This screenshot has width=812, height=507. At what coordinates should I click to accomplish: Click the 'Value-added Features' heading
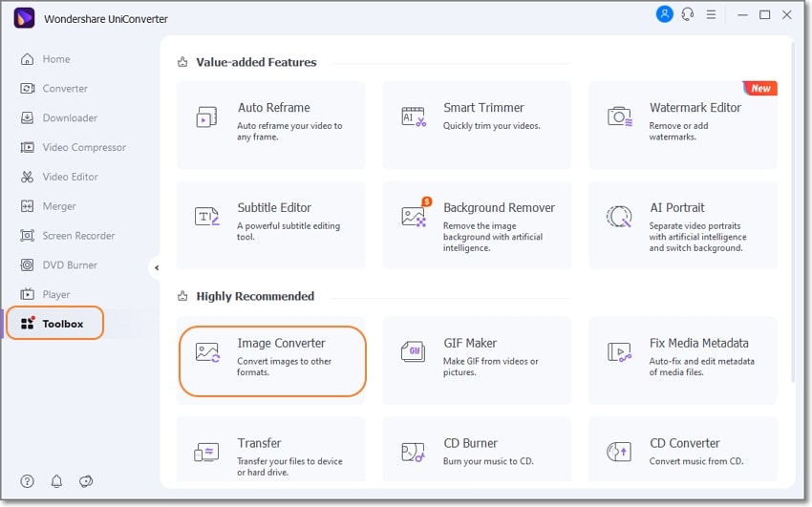pos(256,62)
